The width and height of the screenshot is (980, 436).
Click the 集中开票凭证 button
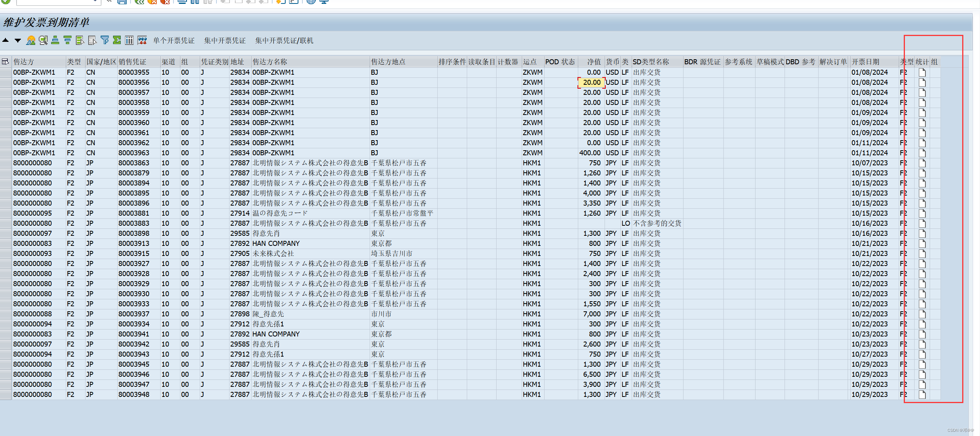click(225, 41)
